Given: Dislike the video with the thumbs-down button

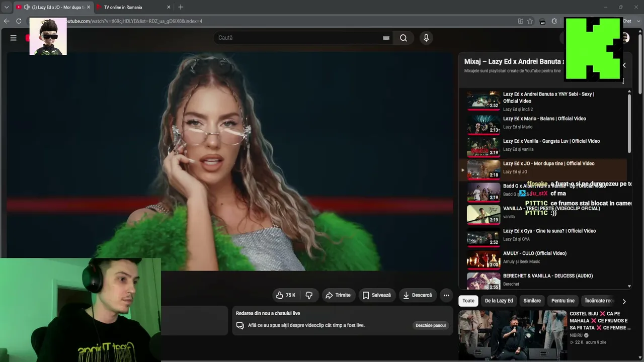Looking at the screenshot, I should (x=309, y=295).
